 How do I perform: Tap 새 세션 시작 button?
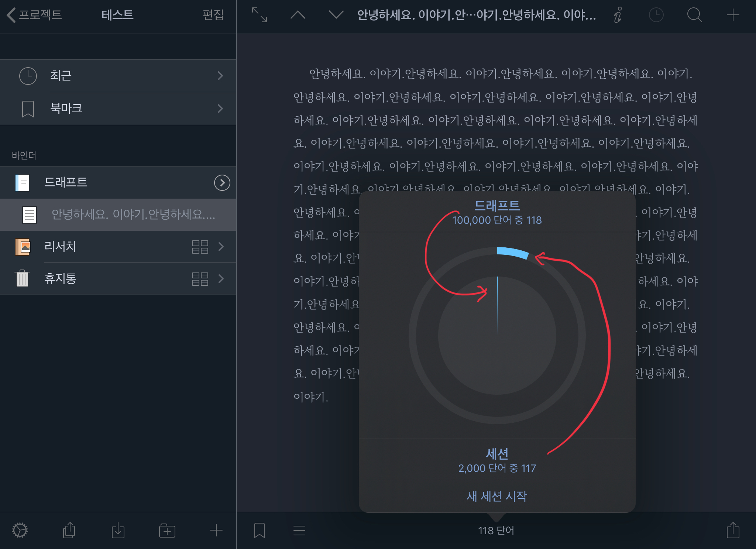tap(497, 496)
